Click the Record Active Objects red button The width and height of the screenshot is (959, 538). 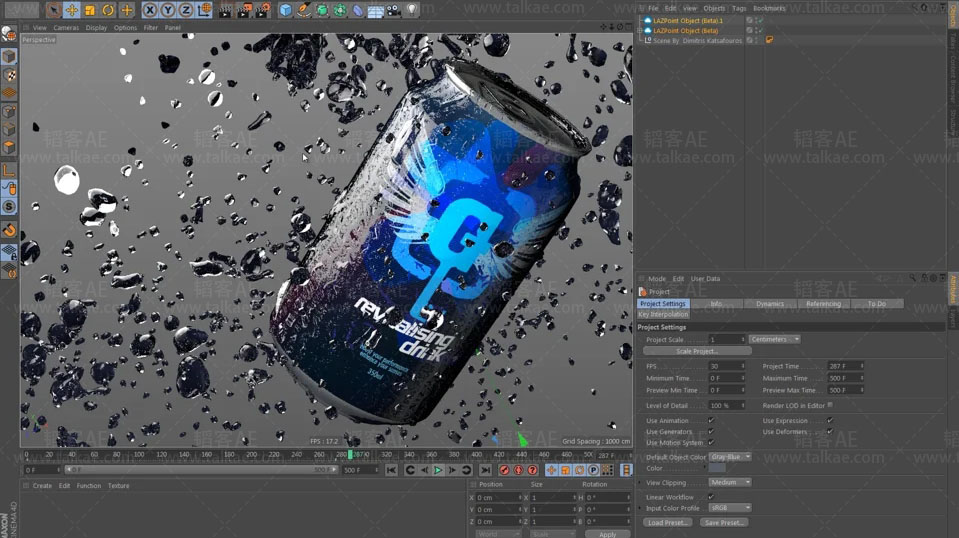504,470
